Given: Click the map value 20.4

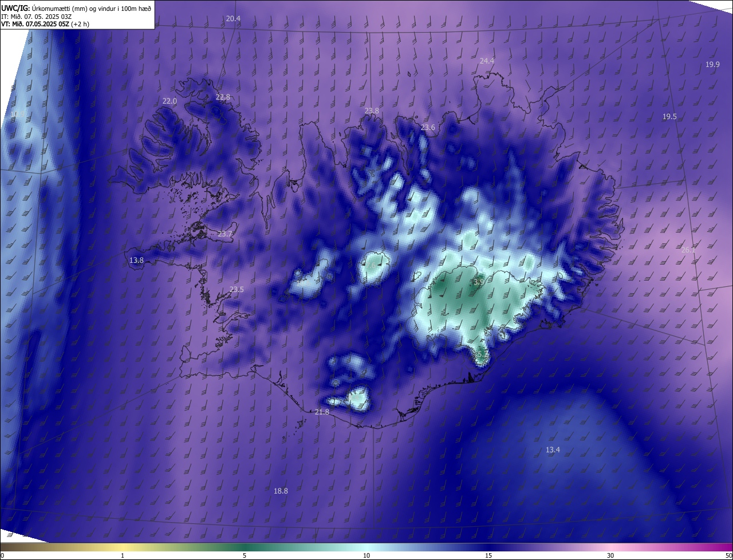Looking at the screenshot, I should tap(233, 19).
